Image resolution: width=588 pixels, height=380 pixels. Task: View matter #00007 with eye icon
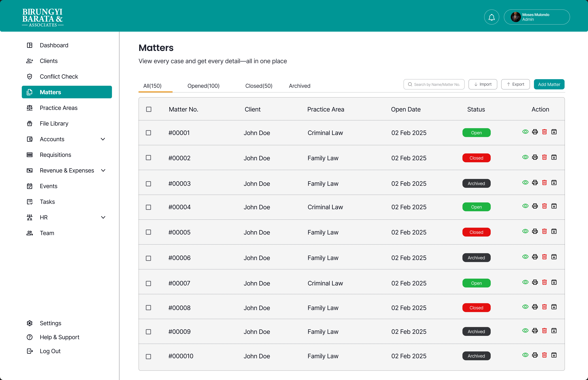click(x=525, y=282)
